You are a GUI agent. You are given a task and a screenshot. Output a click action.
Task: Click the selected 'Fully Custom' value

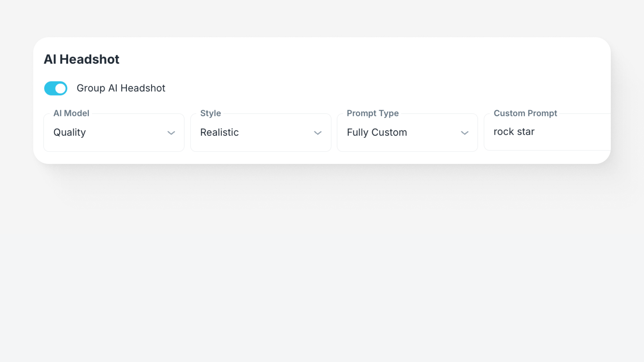[x=377, y=132]
